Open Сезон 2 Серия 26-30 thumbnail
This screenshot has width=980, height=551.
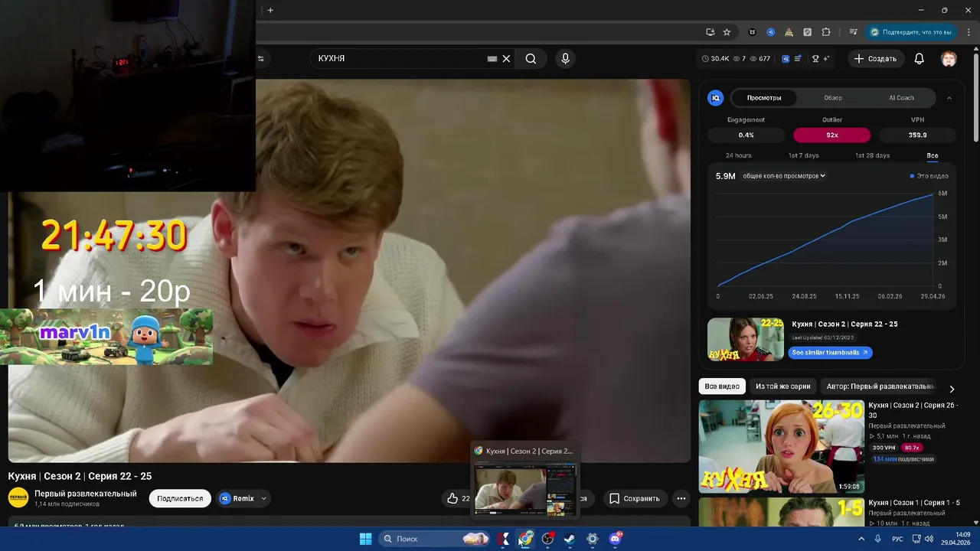pyautogui.click(x=781, y=446)
